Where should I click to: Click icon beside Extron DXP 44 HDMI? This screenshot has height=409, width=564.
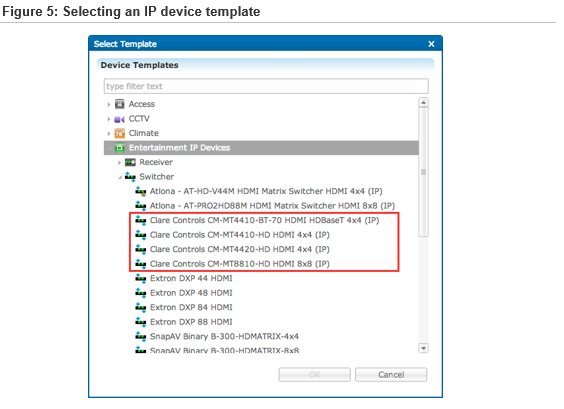tap(141, 278)
